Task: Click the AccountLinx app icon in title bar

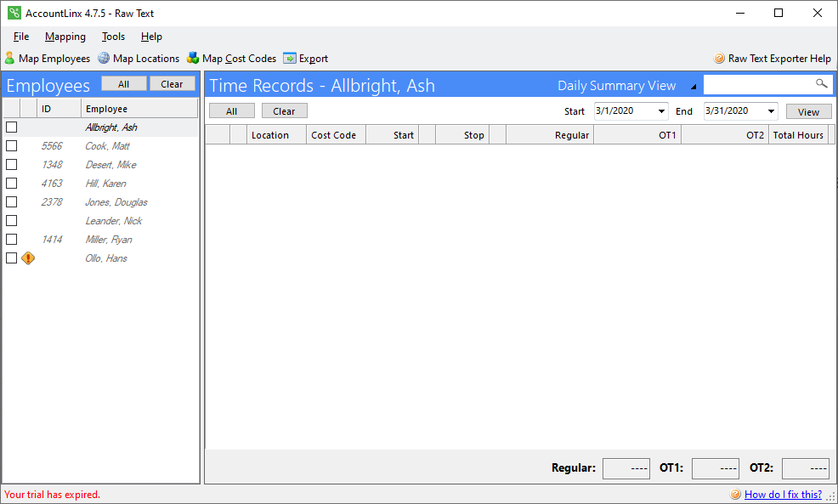Action: click(14, 13)
